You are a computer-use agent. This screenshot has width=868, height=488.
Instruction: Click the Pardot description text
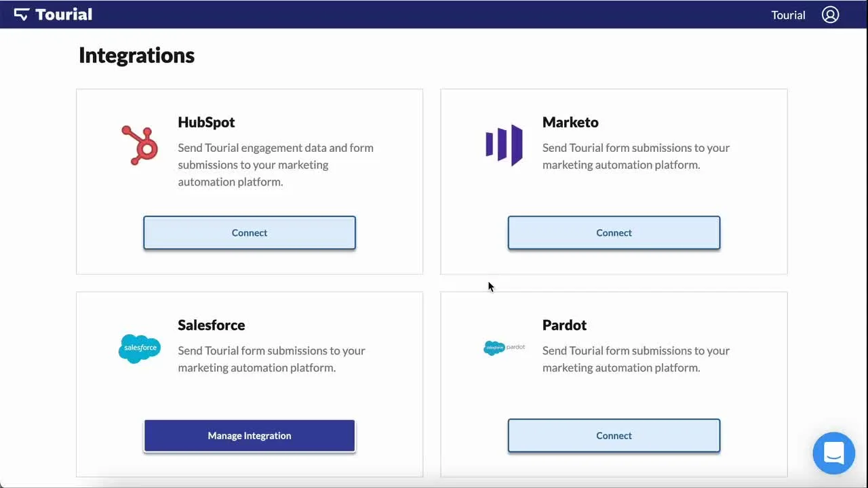(636, 359)
